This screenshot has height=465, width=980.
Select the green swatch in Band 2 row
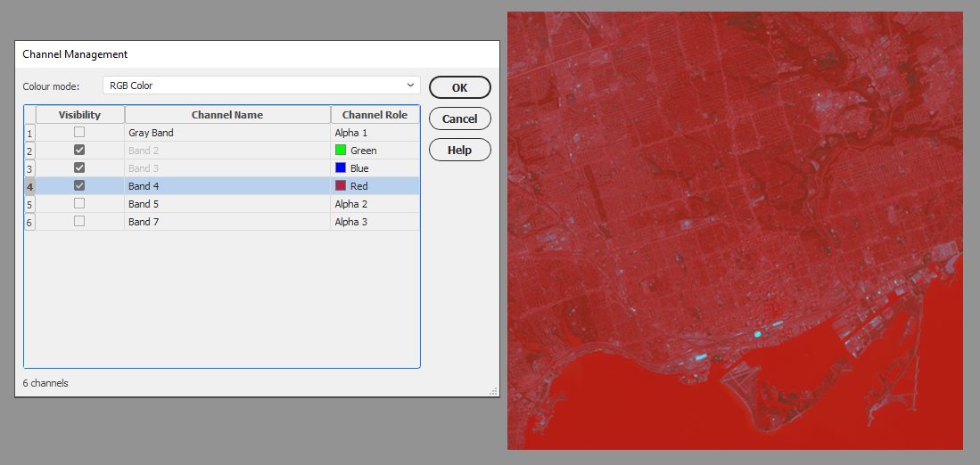[x=341, y=150]
